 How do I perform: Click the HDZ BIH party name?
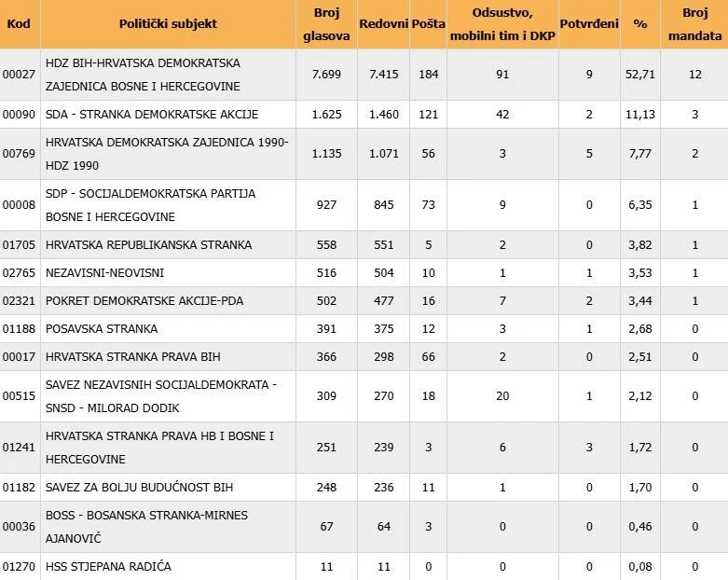[143, 75]
